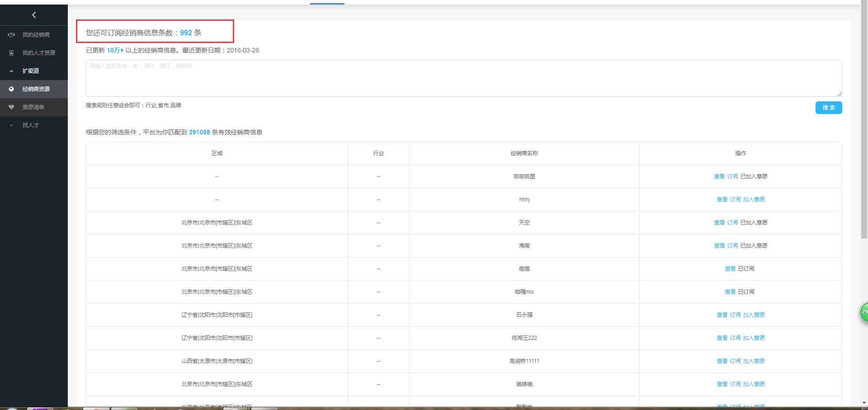The width and height of the screenshot is (868, 410).
Task: Click 订阅 for distributor hhhj
Action: click(x=735, y=200)
